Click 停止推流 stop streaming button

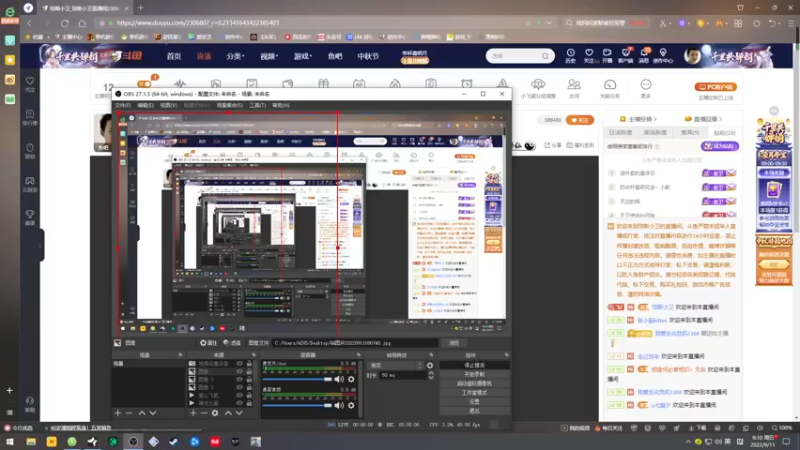(x=474, y=365)
